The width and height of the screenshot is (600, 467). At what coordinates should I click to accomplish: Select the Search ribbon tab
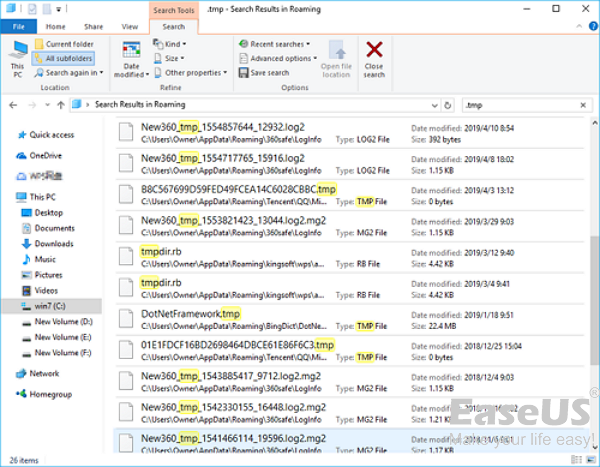174,26
